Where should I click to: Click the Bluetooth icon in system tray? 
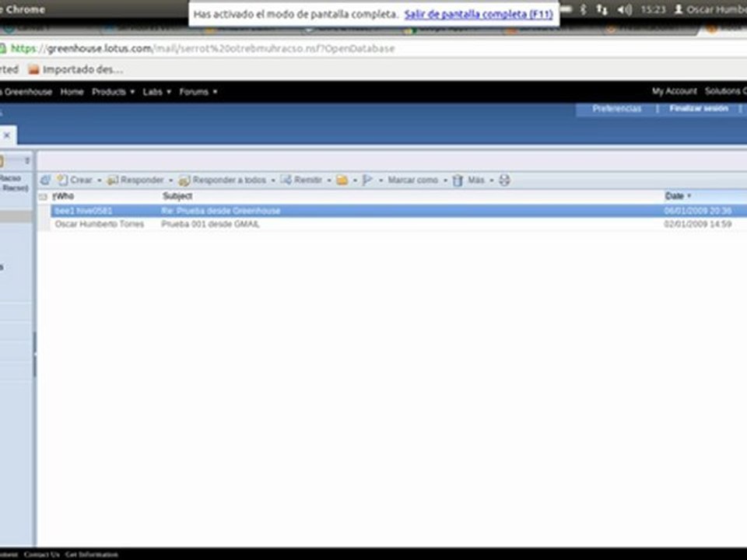coord(583,9)
